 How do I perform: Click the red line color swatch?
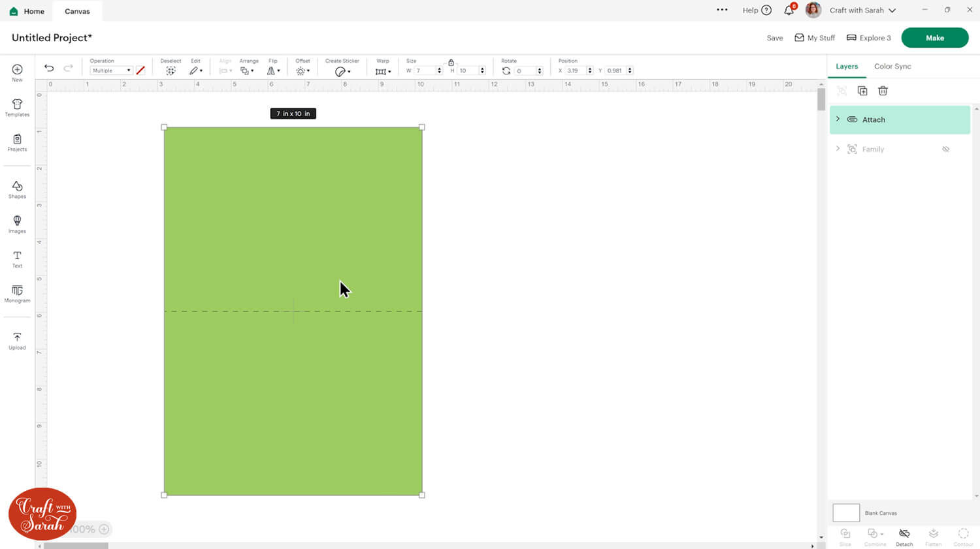[x=140, y=71]
